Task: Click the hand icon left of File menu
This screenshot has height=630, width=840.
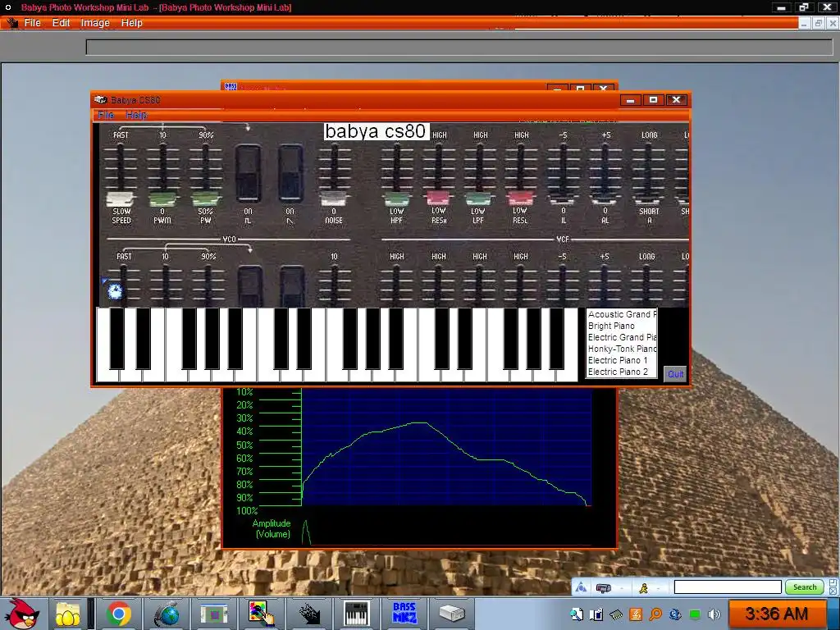Action: point(11,22)
